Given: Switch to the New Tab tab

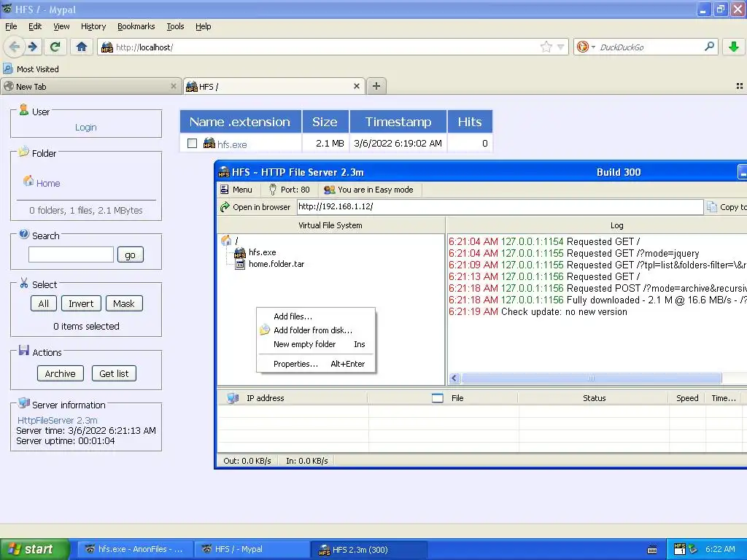Looking at the screenshot, I should (x=90, y=87).
